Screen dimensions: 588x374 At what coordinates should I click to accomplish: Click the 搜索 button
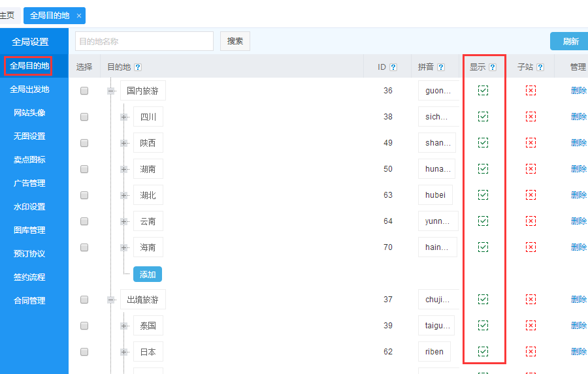click(x=235, y=41)
